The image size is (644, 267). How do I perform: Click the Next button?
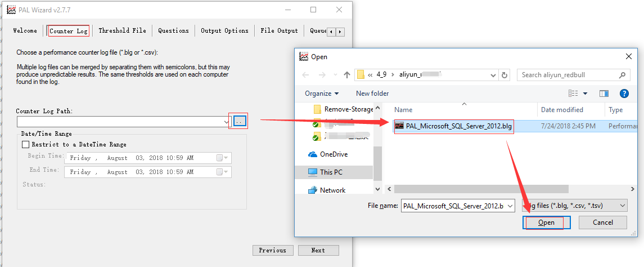(318, 250)
